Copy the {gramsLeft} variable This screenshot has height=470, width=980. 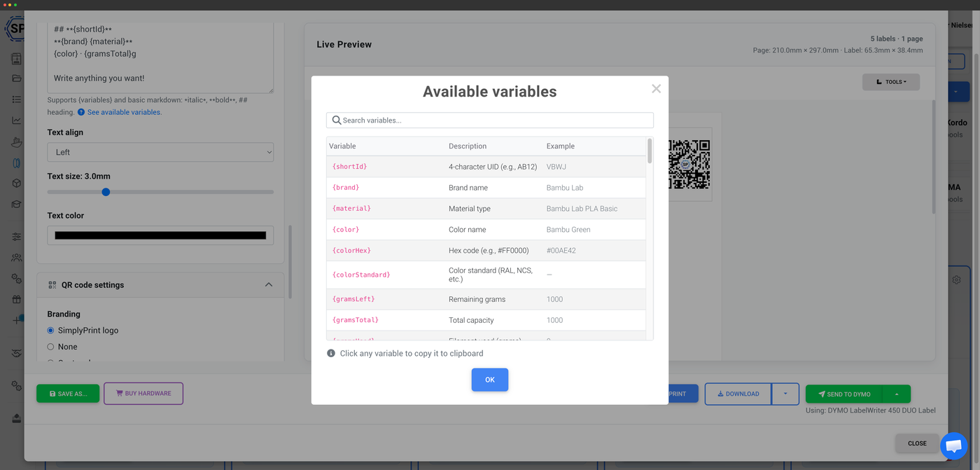(353, 299)
